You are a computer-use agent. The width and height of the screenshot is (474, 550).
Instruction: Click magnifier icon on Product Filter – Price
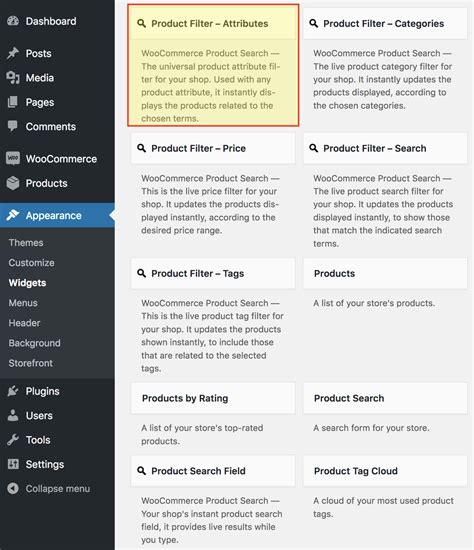pos(141,148)
